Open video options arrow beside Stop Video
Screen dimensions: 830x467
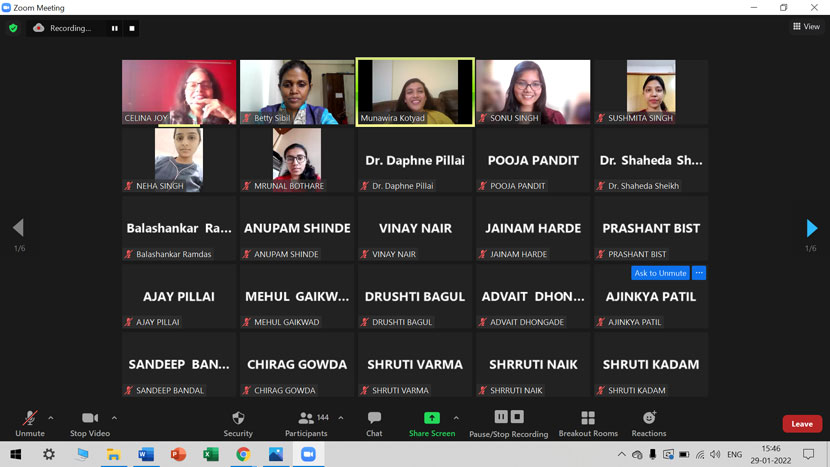click(114, 418)
